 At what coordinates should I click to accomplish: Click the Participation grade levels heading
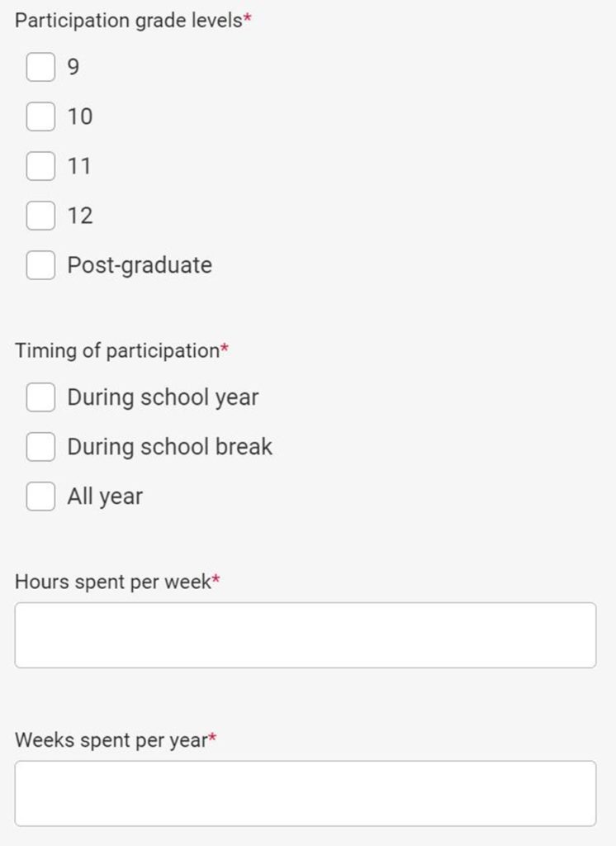pyautogui.click(x=128, y=21)
